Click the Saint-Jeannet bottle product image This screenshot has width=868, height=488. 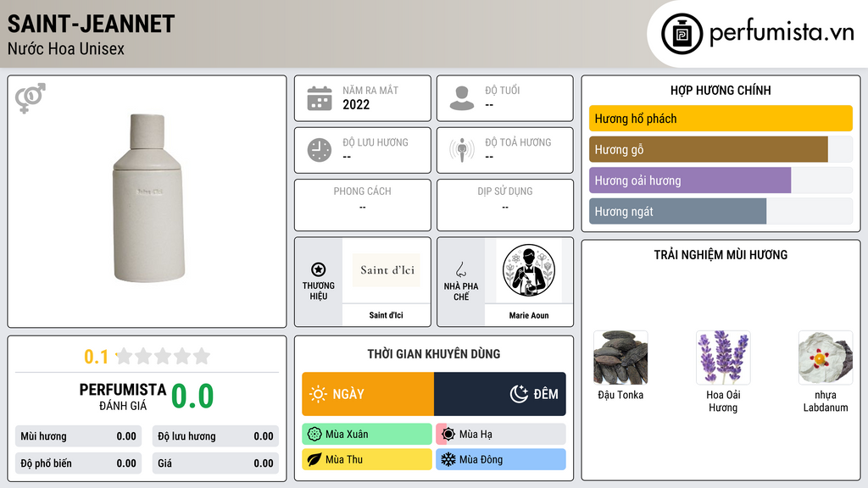pos(147,198)
